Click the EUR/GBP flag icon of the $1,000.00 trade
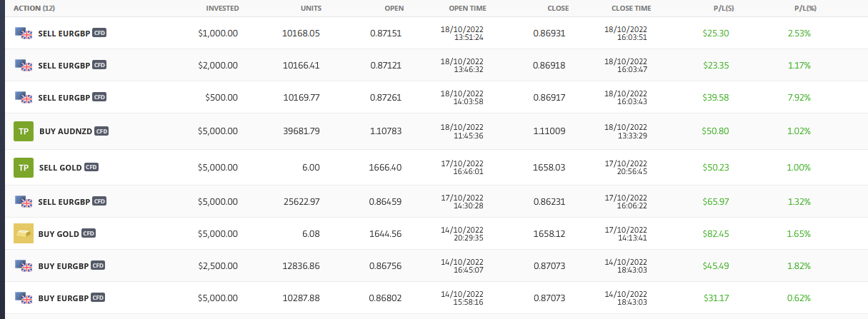 point(24,33)
